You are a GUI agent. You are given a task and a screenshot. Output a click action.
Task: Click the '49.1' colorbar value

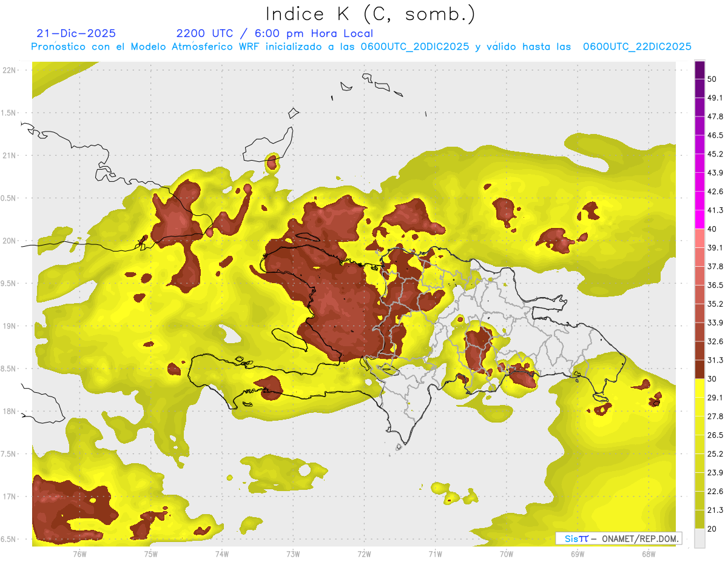pos(715,98)
